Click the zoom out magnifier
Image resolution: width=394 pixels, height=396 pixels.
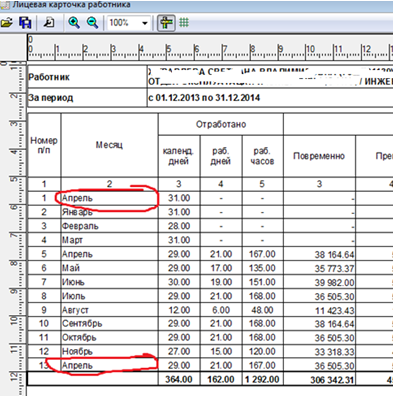[x=92, y=23]
